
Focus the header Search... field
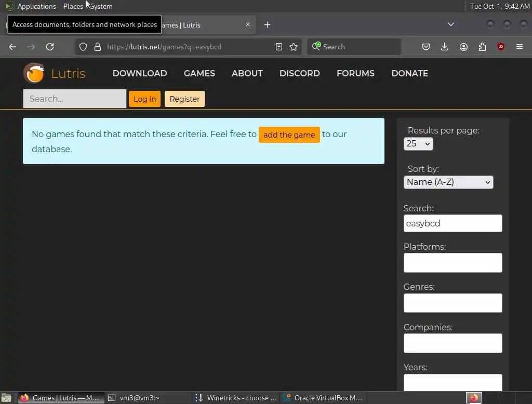[75, 99]
